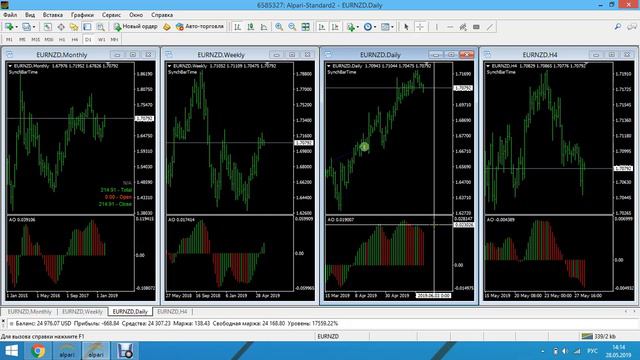Toggle the Terminal panel icon
The height and width of the screenshot is (360, 640).
[87, 27]
